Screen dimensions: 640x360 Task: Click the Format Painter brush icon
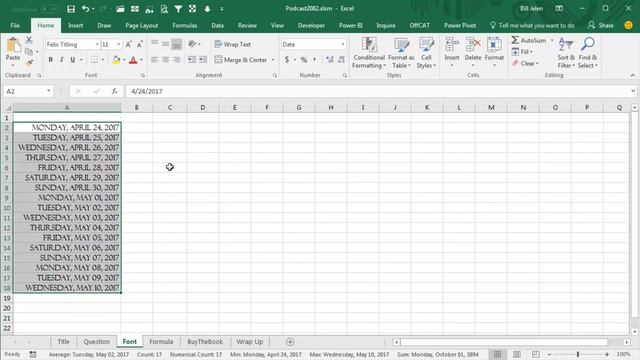pyautogui.click(x=29, y=63)
